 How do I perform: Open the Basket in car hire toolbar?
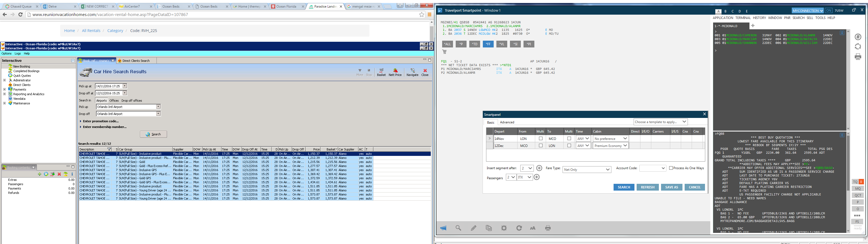pos(381,72)
